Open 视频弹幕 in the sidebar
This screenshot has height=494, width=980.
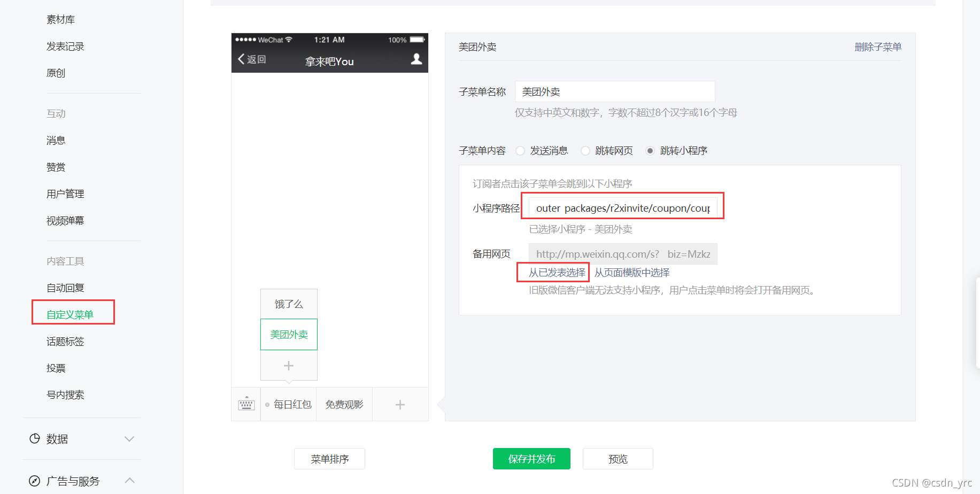coord(65,221)
